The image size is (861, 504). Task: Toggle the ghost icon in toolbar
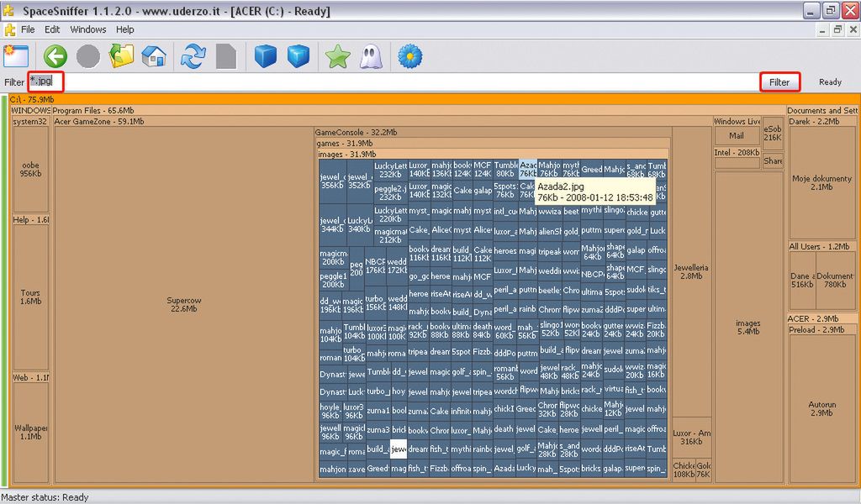tap(370, 56)
